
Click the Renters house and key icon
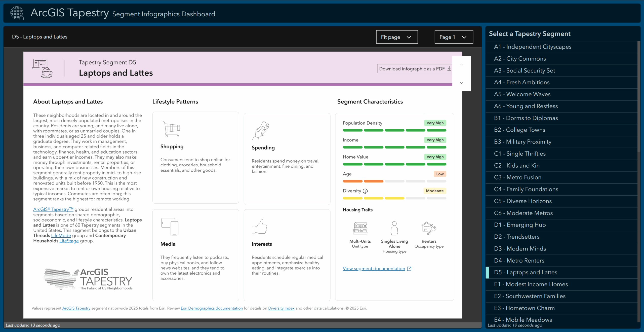[429, 228]
